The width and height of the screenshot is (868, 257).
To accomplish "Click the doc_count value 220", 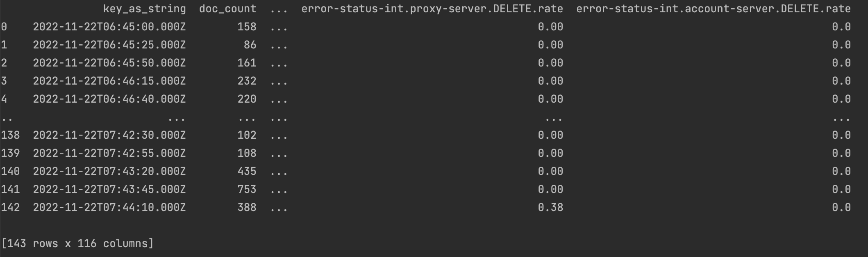I will 247,99.
